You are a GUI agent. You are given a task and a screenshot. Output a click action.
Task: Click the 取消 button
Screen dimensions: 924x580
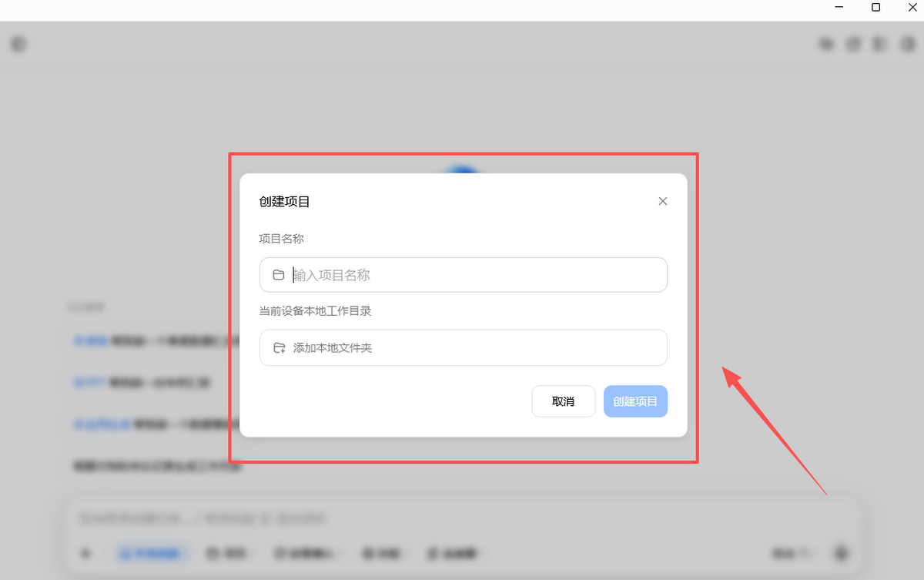click(x=564, y=401)
